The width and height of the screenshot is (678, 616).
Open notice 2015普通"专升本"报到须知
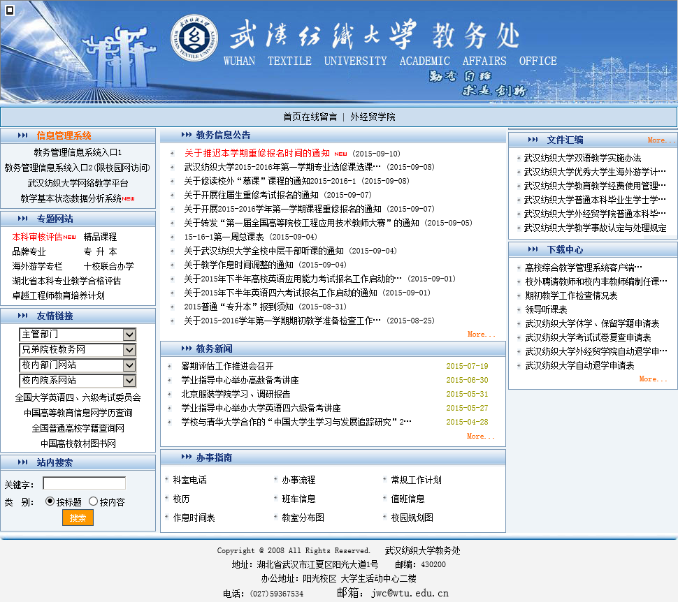[238, 307]
